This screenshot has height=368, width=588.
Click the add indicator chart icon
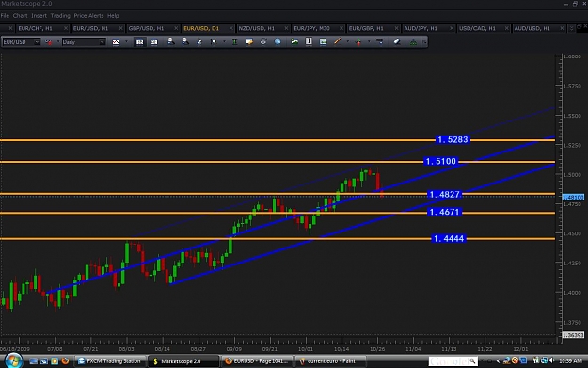pos(294,42)
